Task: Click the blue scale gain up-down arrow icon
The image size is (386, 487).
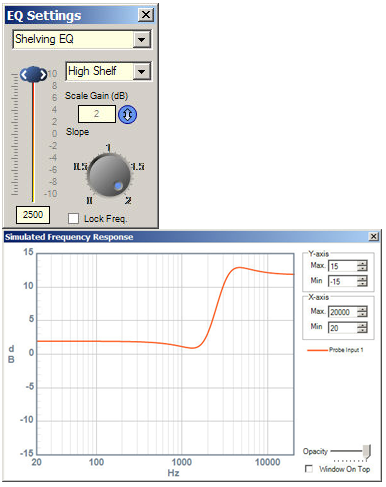Action: tap(127, 114)
